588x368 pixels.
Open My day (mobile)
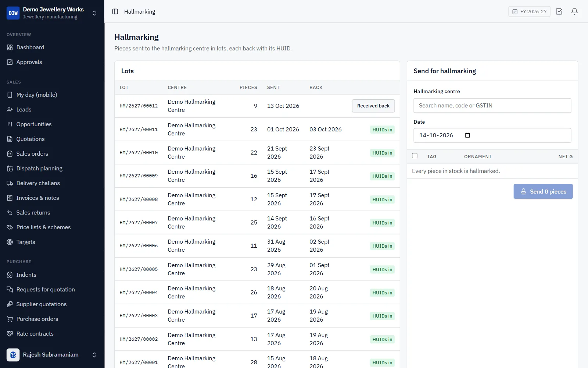coord(52,95)
